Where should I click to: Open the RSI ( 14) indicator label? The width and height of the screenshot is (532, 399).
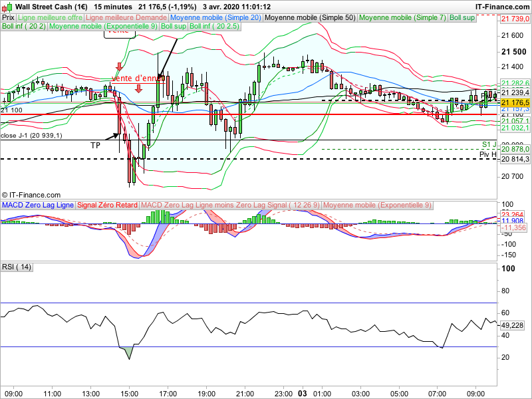click(17, 267)
